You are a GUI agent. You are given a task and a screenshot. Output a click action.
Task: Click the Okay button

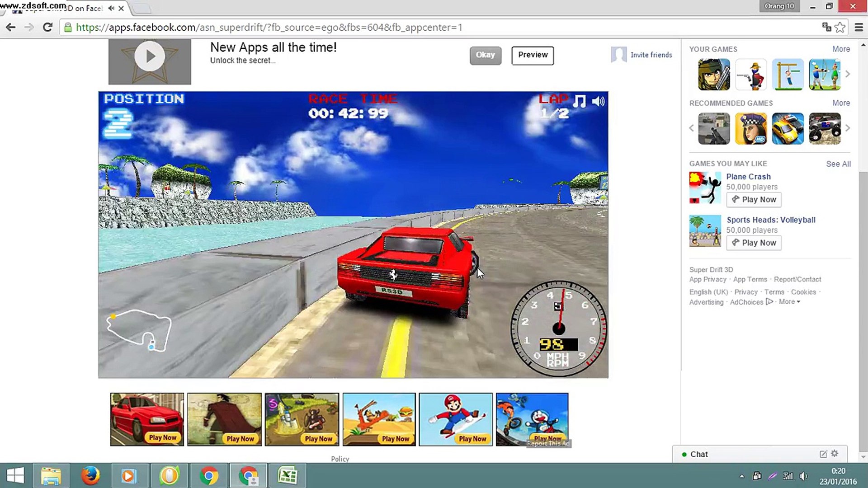(486, 55)
